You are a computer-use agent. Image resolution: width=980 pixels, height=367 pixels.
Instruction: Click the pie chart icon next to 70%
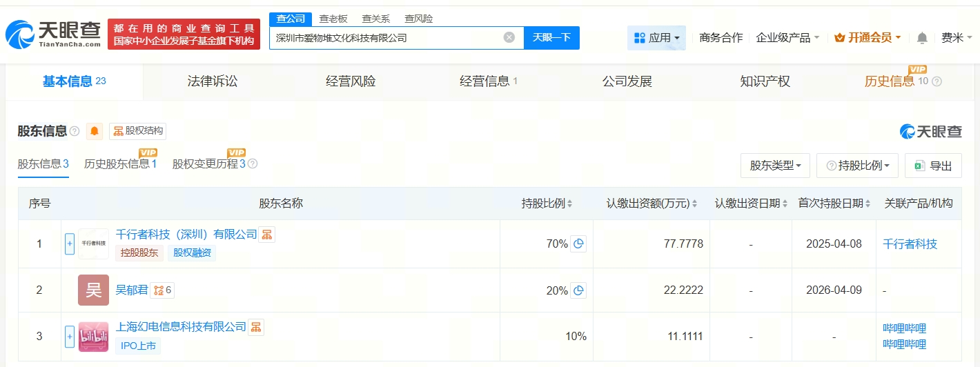(x=578, y=244)
